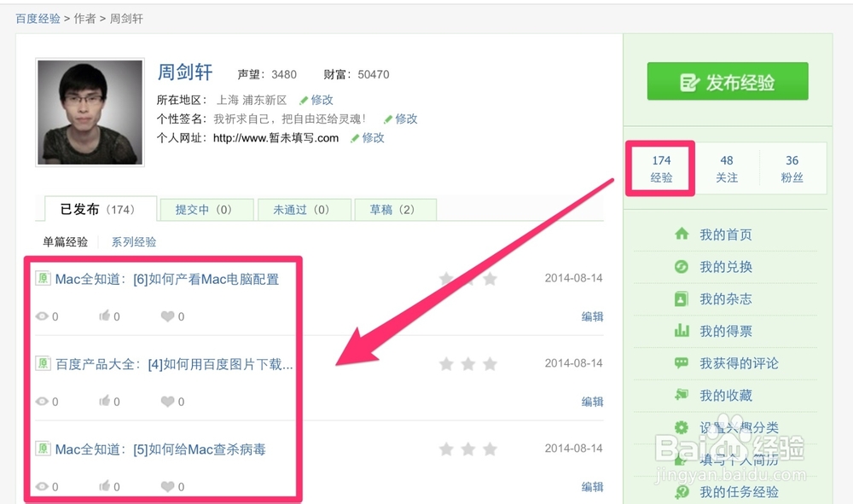Click thumbs-up icon under Mac电脑配置 article
The width and height of the screenshot is (853, 504).
104,316
